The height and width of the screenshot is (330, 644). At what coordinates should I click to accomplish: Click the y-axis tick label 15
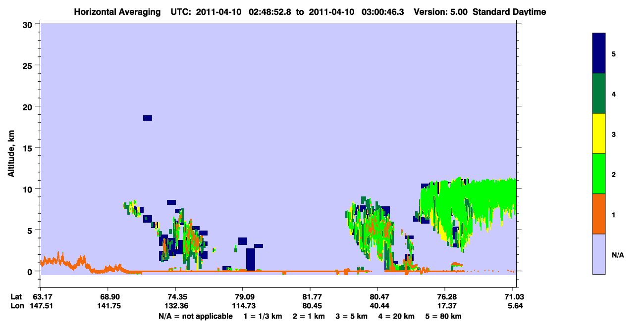pos(29,148)
